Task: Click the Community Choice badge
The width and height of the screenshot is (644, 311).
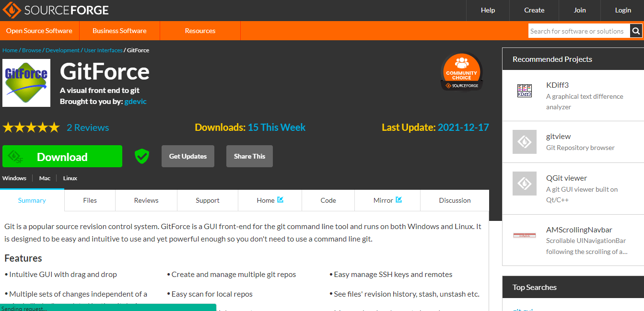Action: tap(462, 72)
